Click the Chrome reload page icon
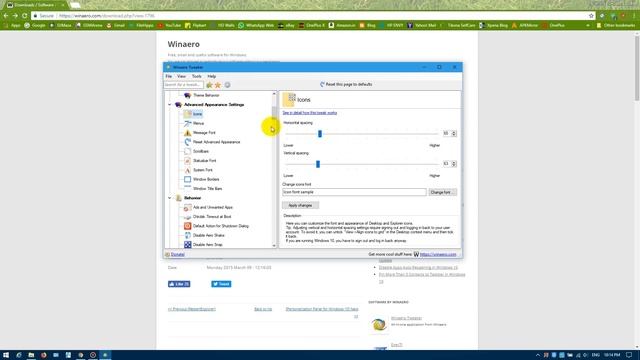The height and width of the screenshot is (360, 640). tap(24, 16)
